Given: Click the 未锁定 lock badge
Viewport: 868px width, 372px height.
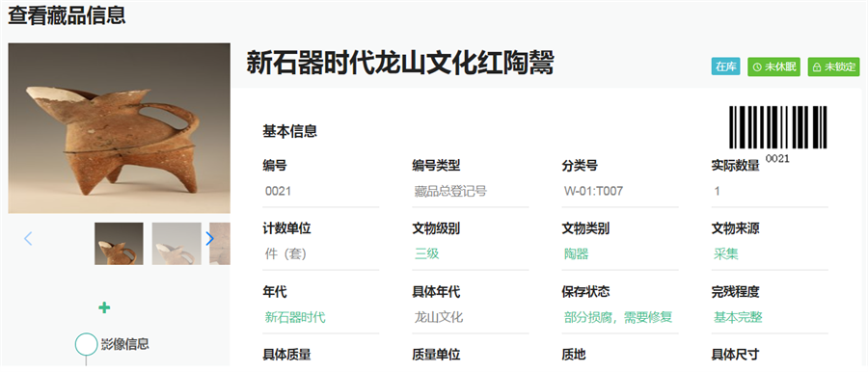Looking at the screenshot, I should point(833,67).
